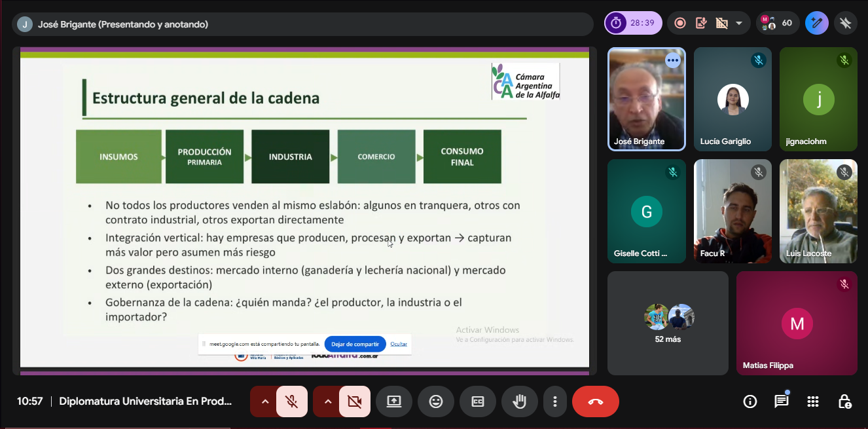The height and width of the screenshot is (429, 868).
Task: Click the muted mic icon on Luis Lacoste's tile
Action: (x=844, y=172)
